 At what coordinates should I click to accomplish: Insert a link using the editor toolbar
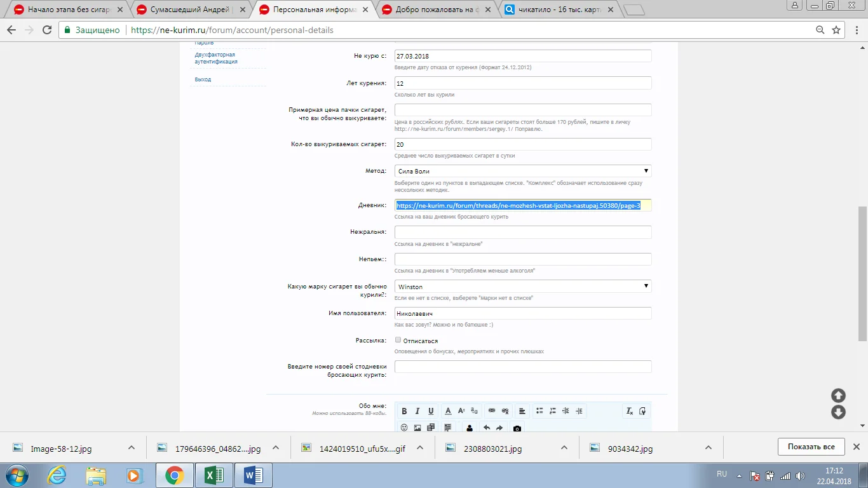(x=492, y=411)
